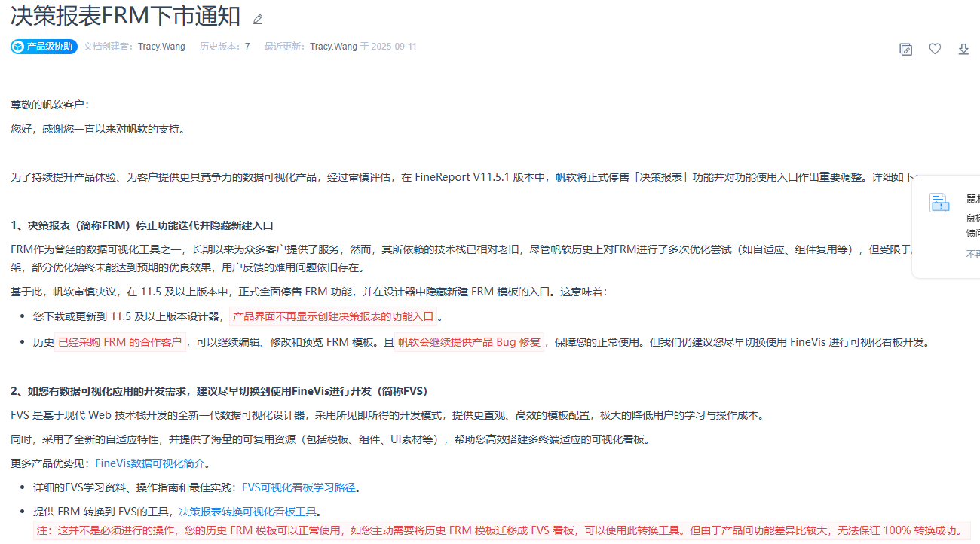This screenshot has width=980, height=544.
Task: Click the paragraph starting with 为了持续提升产品体验
Action: click(x=464, y=177)
